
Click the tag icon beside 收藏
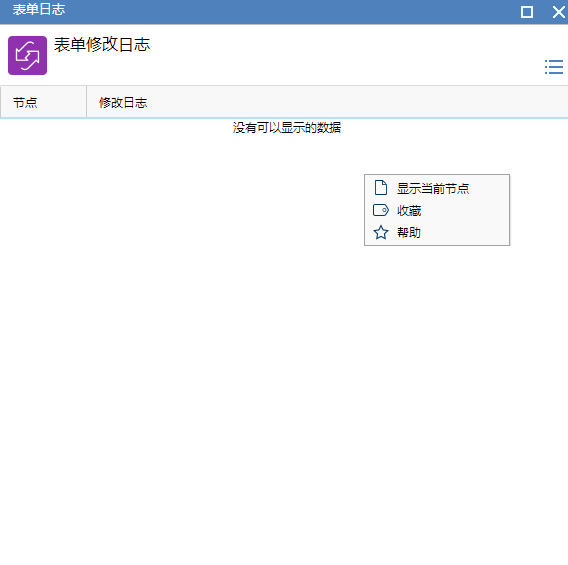click(381, 210)
